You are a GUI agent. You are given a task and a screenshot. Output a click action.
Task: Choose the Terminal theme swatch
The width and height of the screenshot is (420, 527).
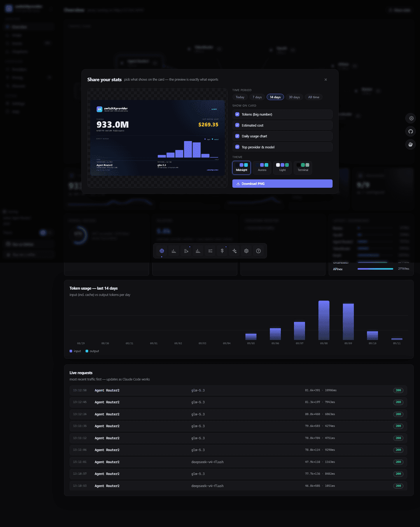[x=303, y=168]
